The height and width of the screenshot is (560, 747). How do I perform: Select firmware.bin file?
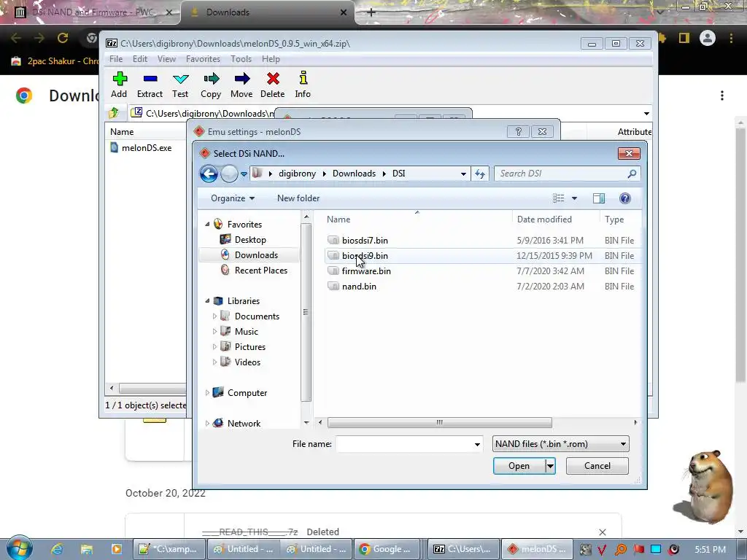[x=366, y=271]
